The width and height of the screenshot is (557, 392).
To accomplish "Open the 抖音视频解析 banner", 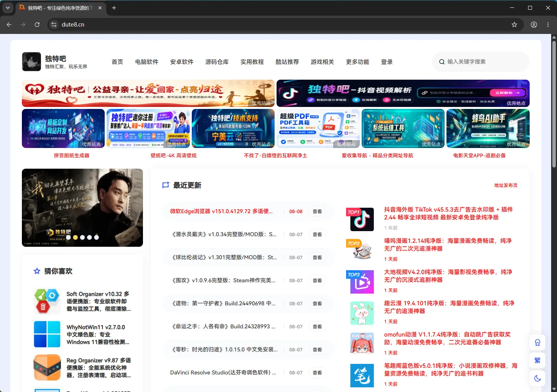I will point(403,93).
